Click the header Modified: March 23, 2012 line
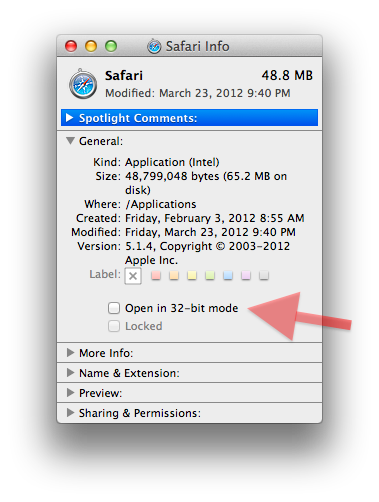379x502 pixels. (x=198, y=93)
